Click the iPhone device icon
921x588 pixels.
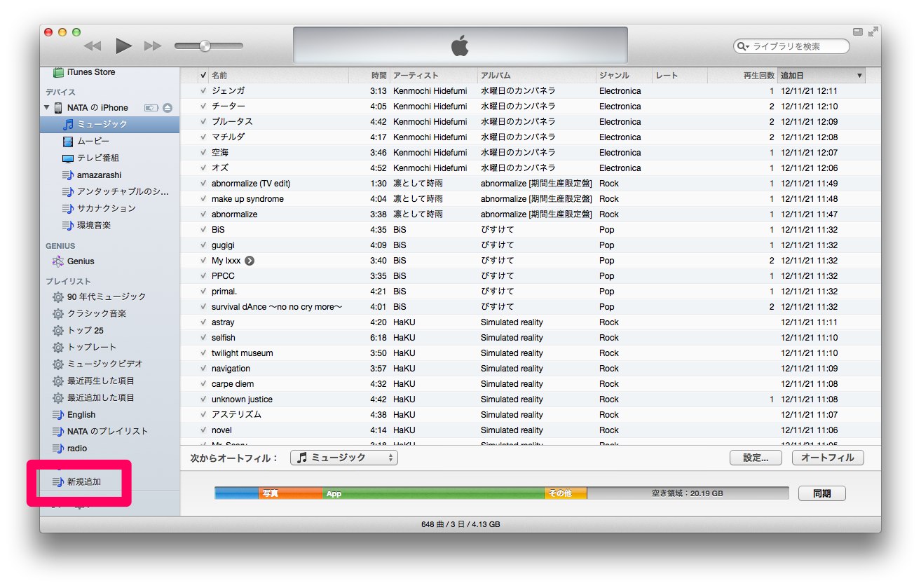(x=58, y=108)
